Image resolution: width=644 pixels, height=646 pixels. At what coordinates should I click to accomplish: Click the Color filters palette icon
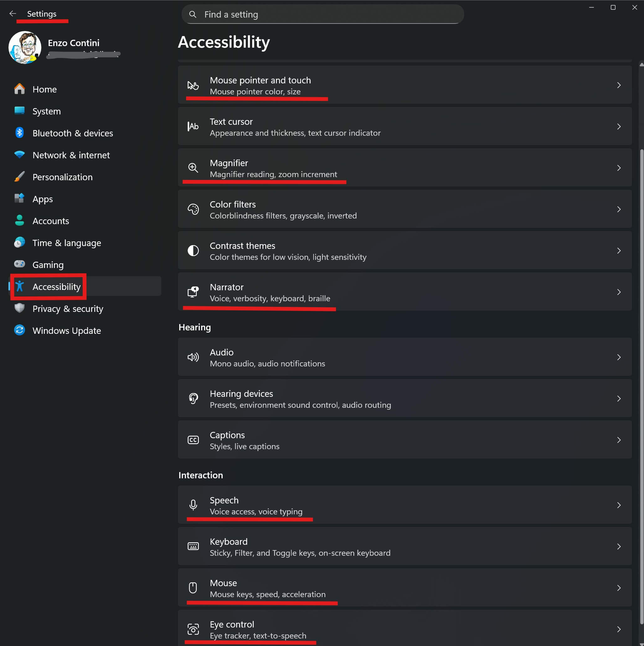[193, 209]
